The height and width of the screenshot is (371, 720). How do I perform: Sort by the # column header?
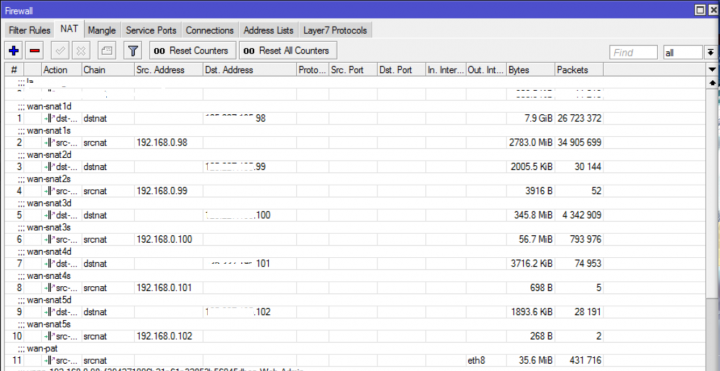click(x=14, y=70)
